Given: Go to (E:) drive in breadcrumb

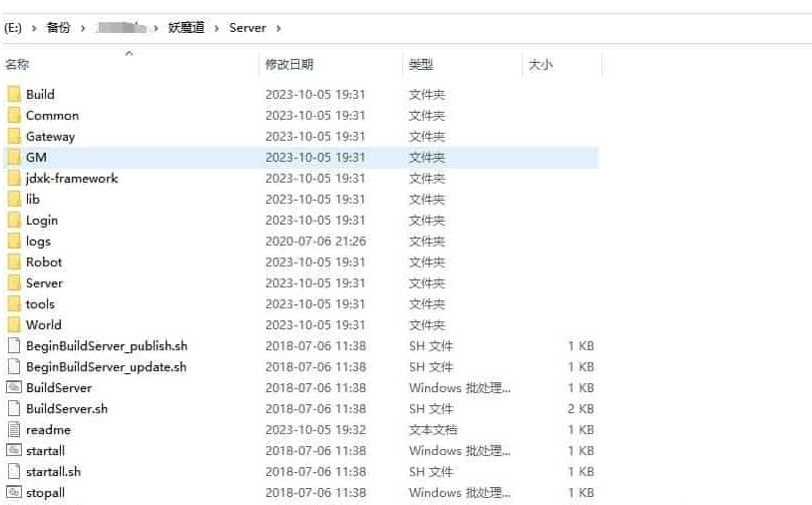Looking at the screenshot, I should [x=13, y=28].
